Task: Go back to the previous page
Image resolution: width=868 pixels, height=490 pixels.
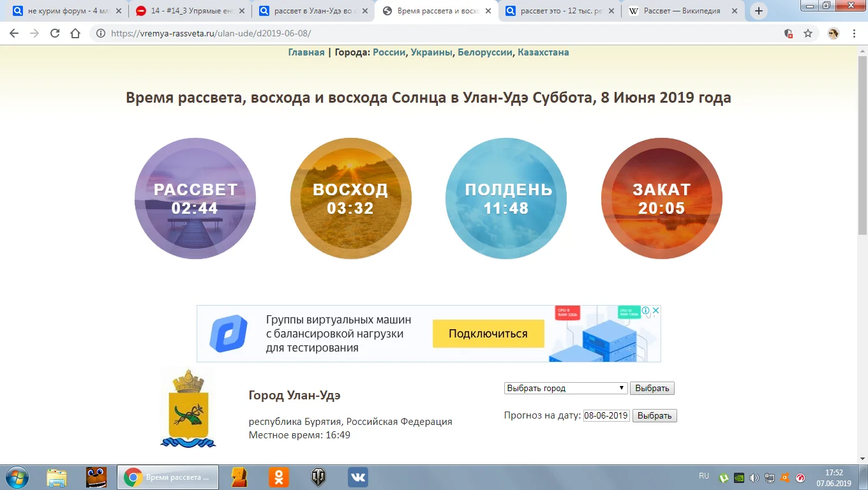Action: [x=14, y=33]
